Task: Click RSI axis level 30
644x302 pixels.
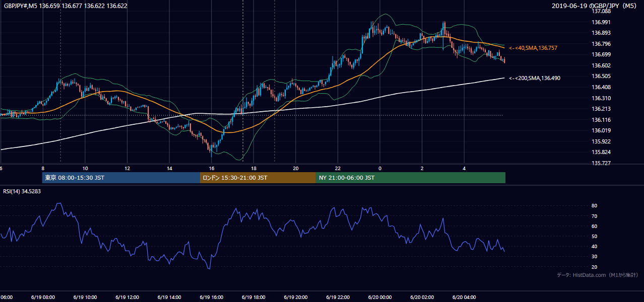Action: coord(595,257)
